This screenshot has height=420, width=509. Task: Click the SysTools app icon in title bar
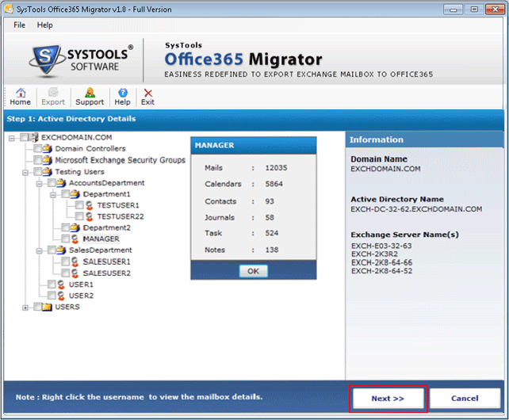(9, 9)
